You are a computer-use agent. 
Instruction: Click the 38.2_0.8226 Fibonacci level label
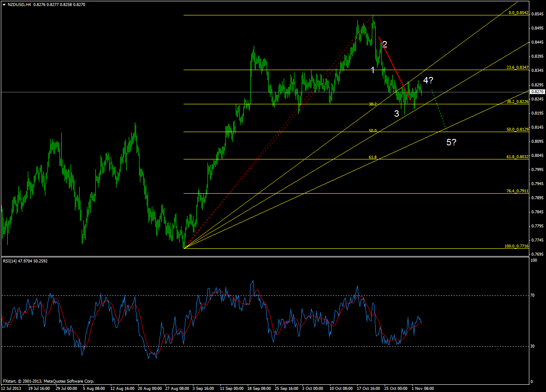click(x=517, y=102)
